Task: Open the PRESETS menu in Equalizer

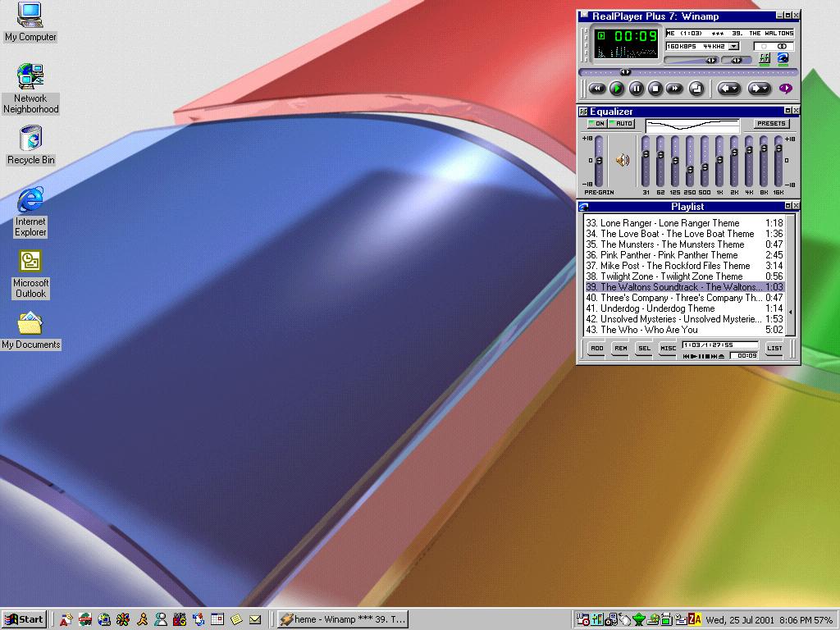Action: click(x=770, y=124)
